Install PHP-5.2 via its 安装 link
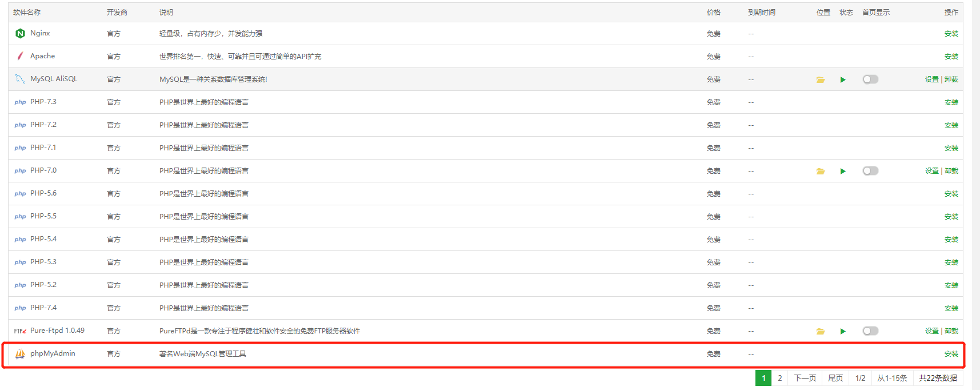 (x=951, y=285)
